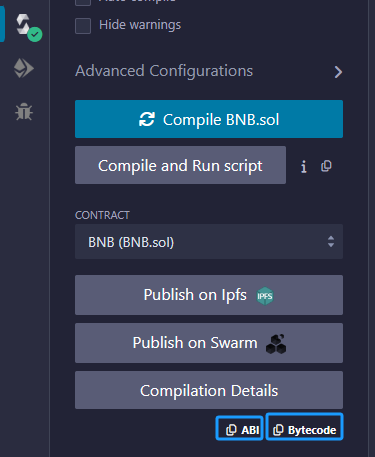Click the CONTRACT label text
The image size is (375, 457).
click(102, 215)
